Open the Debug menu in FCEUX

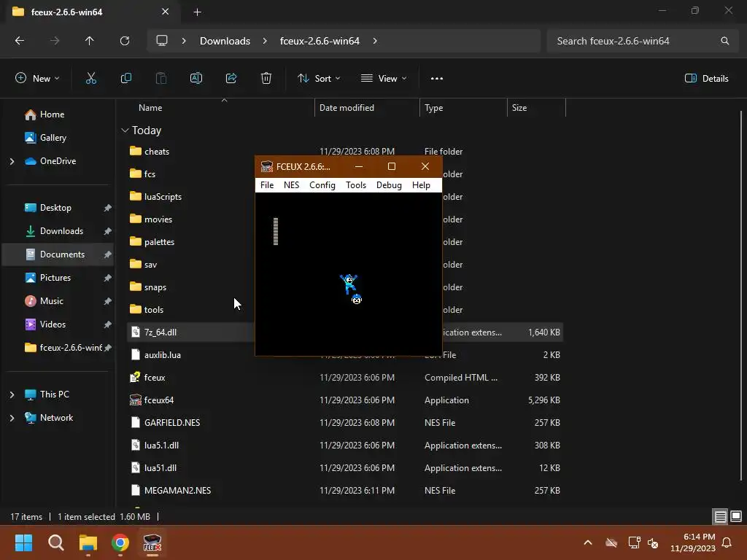389,185
